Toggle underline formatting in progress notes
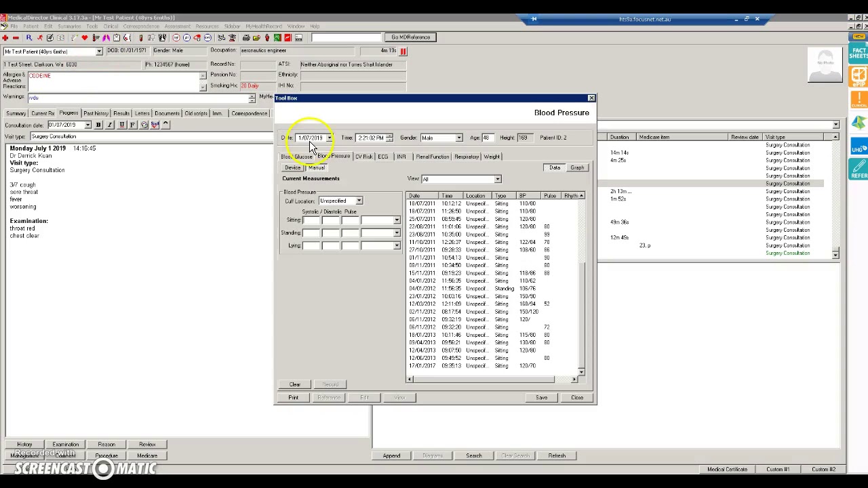 coord(121,125)
